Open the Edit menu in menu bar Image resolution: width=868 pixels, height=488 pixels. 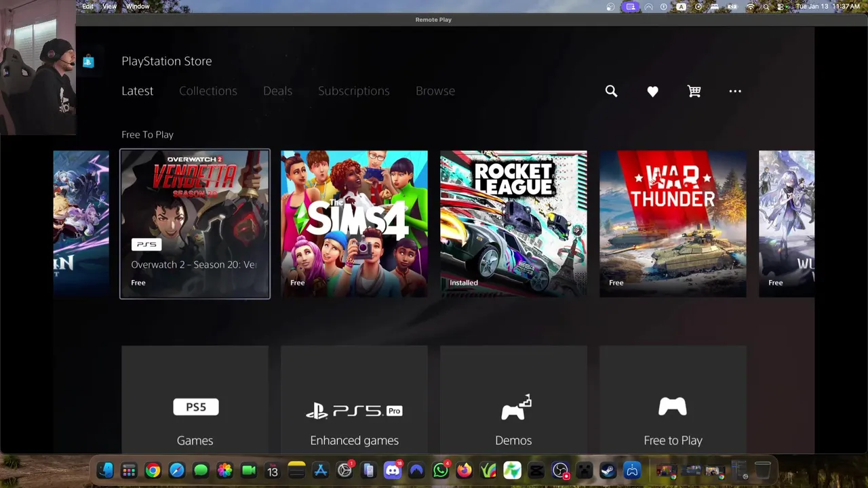coord(87,6)
